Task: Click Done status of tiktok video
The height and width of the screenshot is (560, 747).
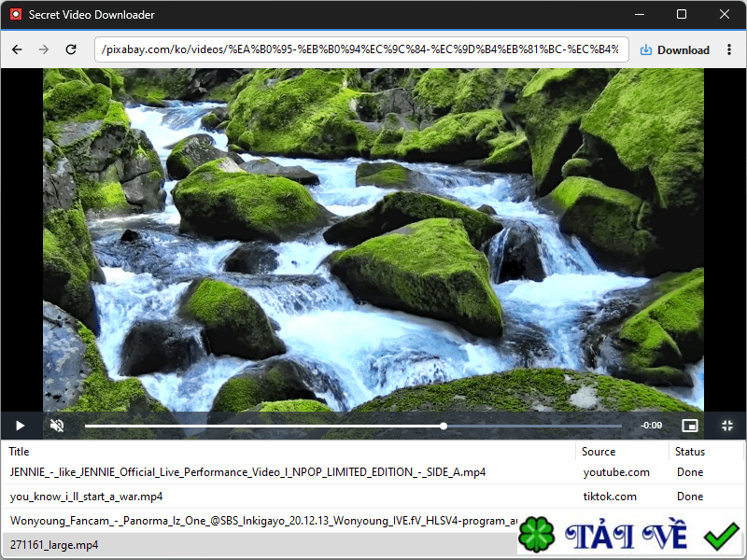Action: [690, 497]
